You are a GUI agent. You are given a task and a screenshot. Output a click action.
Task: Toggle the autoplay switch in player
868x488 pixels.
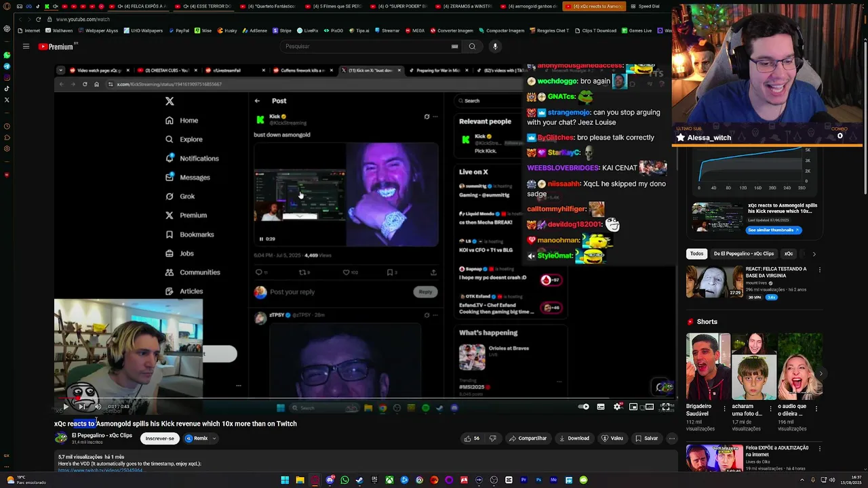coord(583,407)
